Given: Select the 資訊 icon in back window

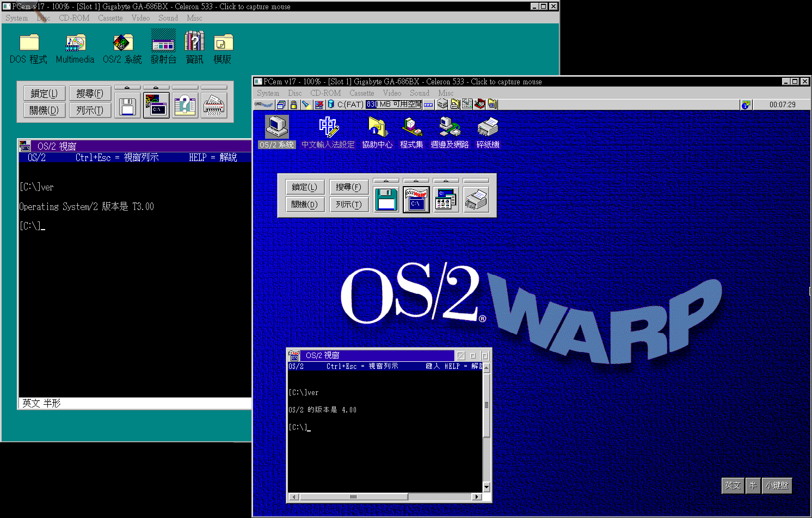Looking at the screenshot, I should click(x=194, y=48).
